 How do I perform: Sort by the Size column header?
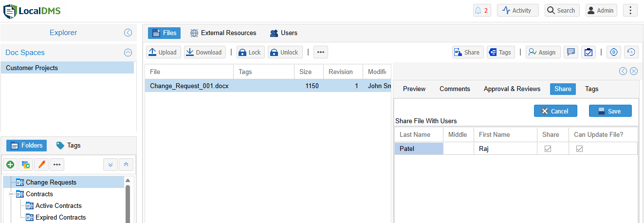tap(309, 72)
